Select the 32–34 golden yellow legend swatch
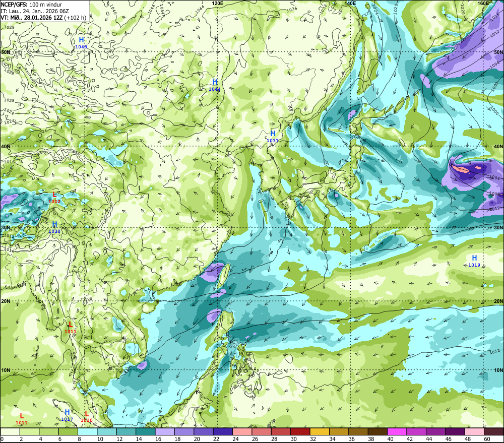Screen dimensions: 504x443 (320, 431)
